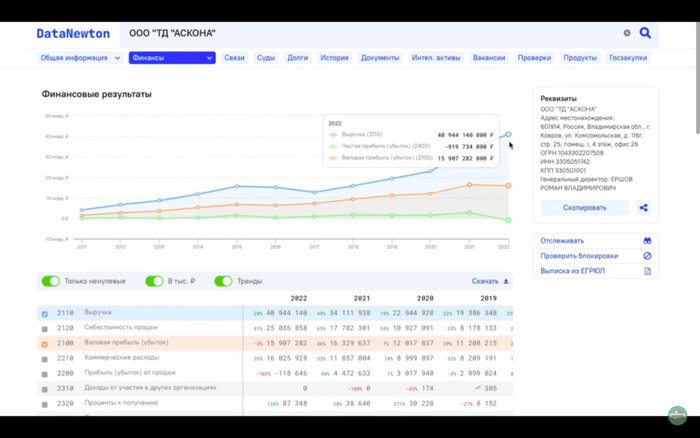Open the Госзакупки tab
The width and height of the screenshot is (700, 438).
[x=627, y=58]
